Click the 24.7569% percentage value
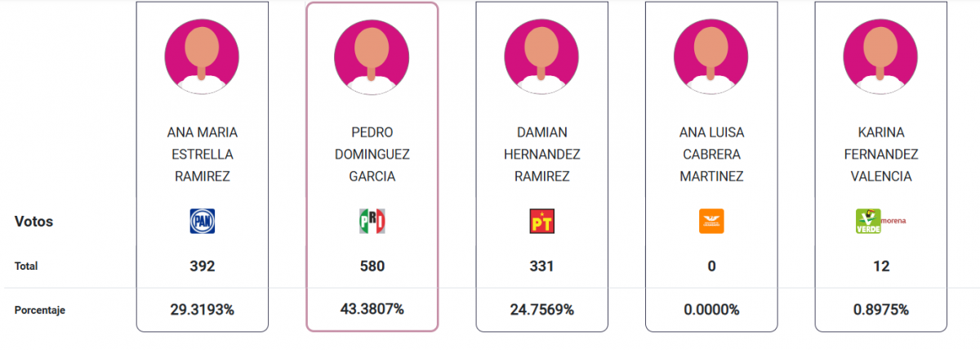The width and height of the screenshot is (980, 350). pyautogui.click(x=541, y=310)
